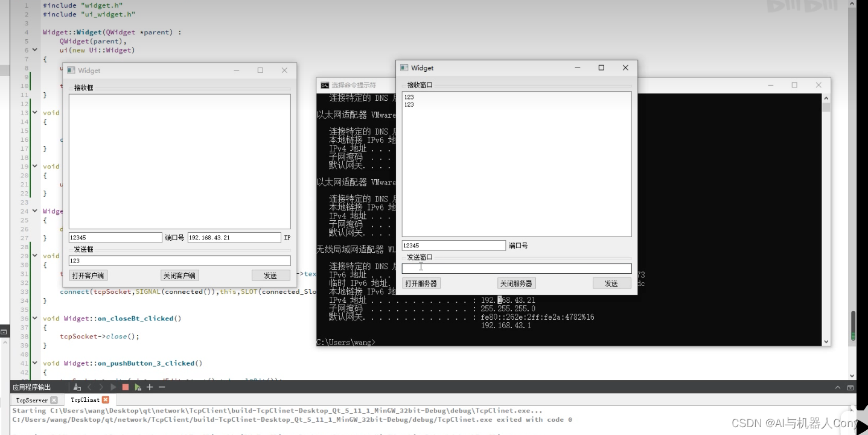Click the left sidebar toggle icon at the editor's left edge

pyautogui.click(x=4, y=332)
